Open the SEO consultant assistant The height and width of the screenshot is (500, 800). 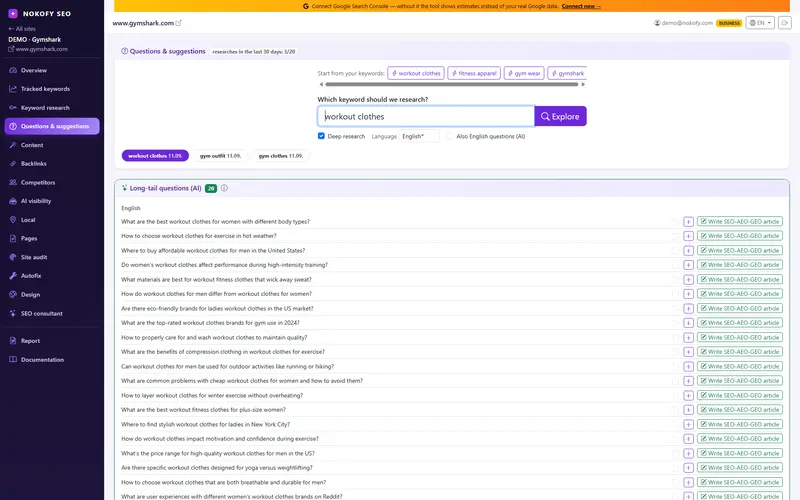42,314
